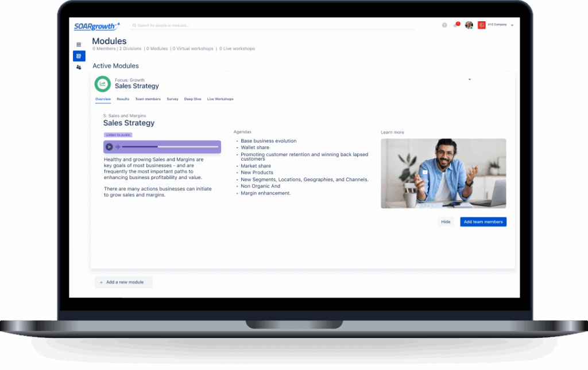Click the user profile avatar
This screenshot has width=588, height=370.
pyautogui.click(x=469, y=25)
